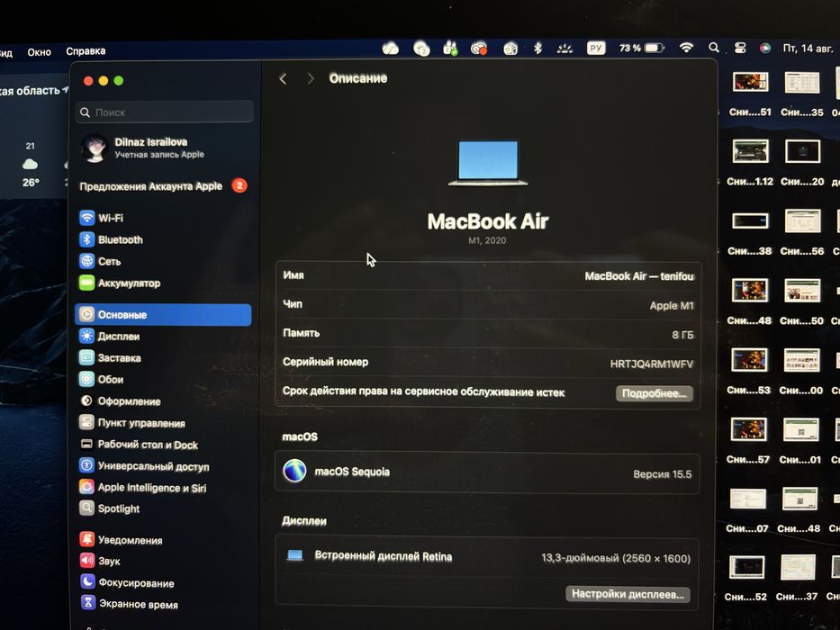The image size is (840, 630).
Task: Go back with the left chevron button
Action: 283,79
